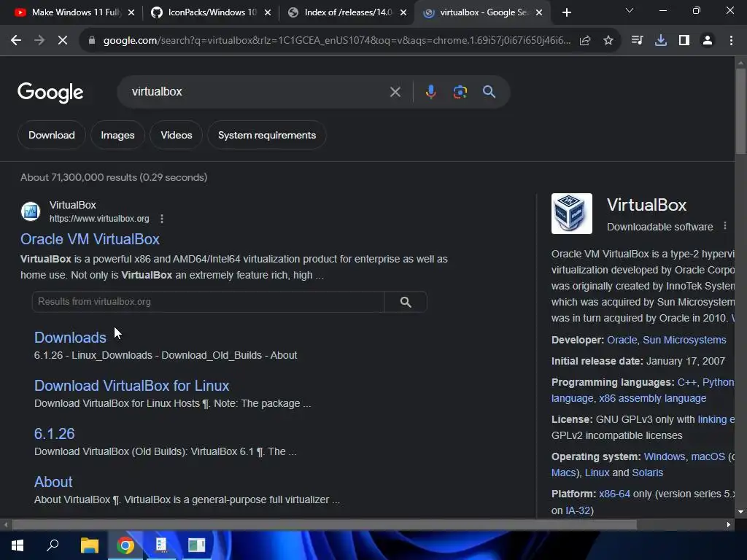Share this page from address bar

point(585,41)
